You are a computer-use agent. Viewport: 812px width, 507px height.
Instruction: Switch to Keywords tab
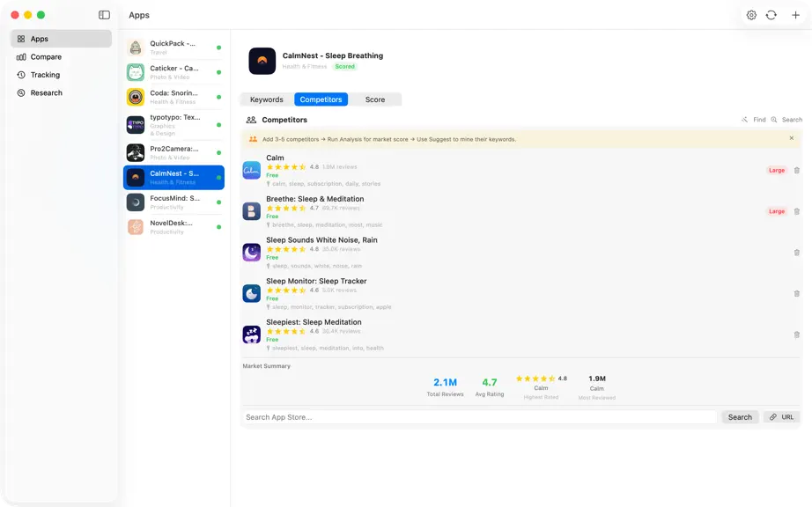click(x=267, y=99)
